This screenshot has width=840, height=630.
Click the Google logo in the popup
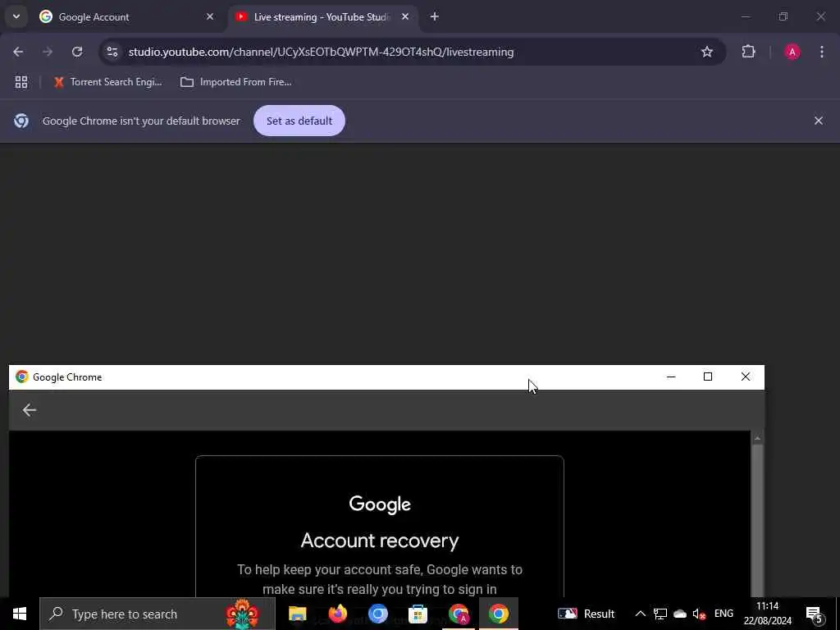[380, 504]
